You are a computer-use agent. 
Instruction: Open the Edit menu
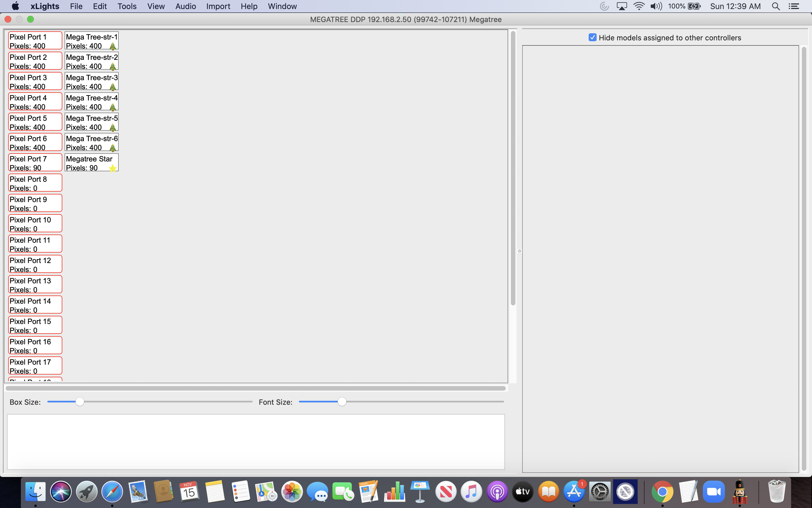tap(100, 6)
